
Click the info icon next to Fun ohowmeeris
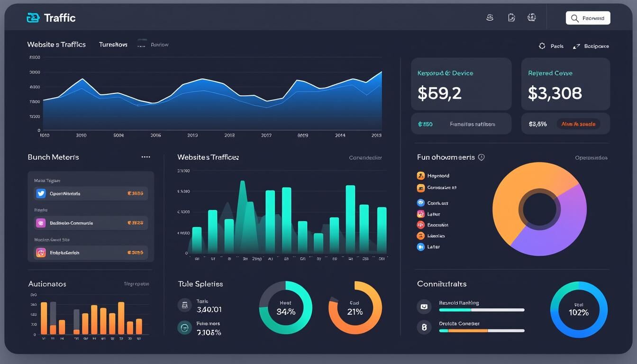(x=482, y=157)
